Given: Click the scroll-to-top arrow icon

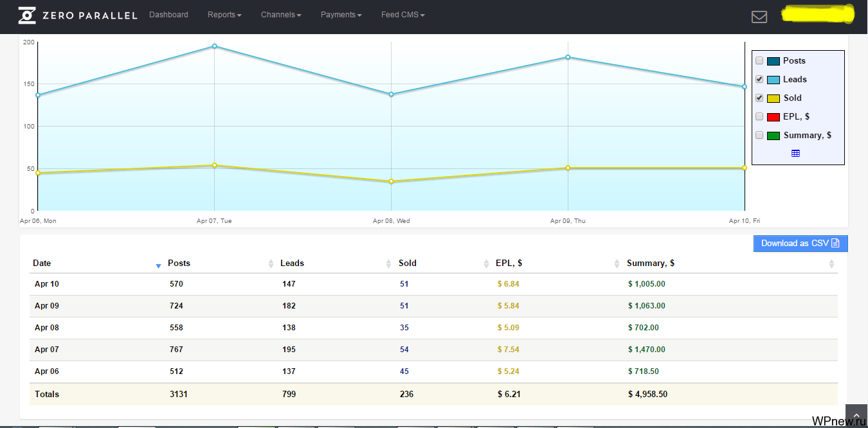Looking at the screenshot, I should [x=856, y=416].
